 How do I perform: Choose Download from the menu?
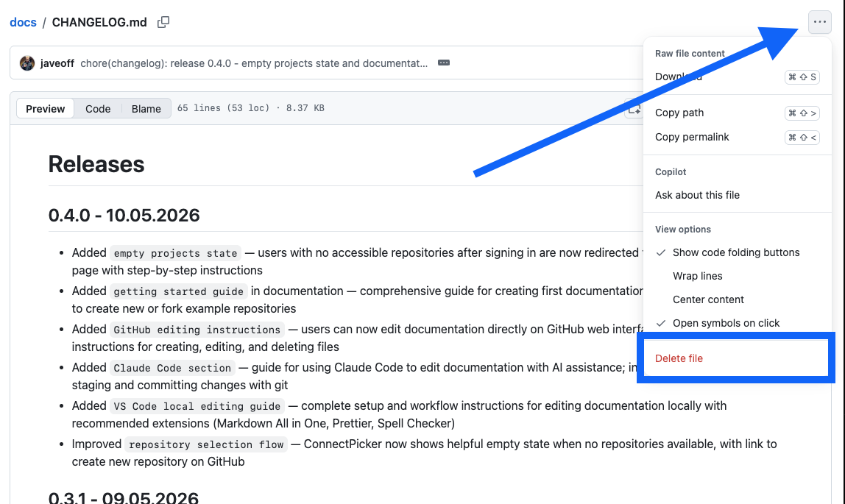coord(737,77)
